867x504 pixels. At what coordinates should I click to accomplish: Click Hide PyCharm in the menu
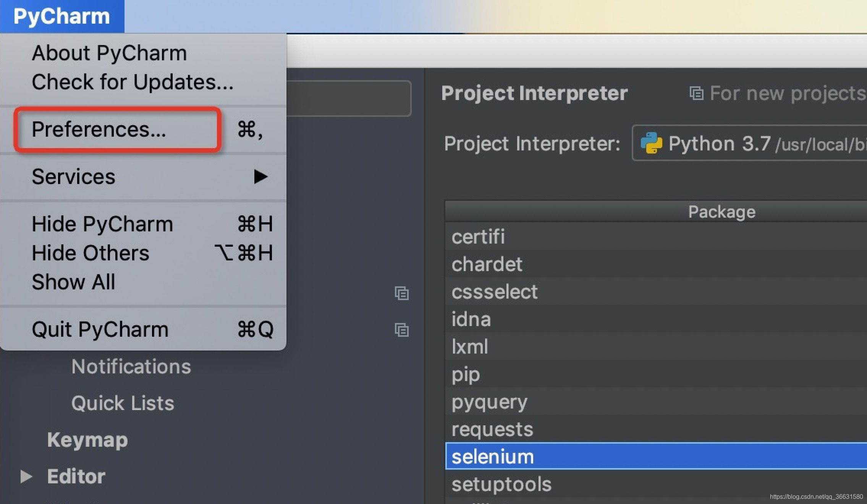102,224
